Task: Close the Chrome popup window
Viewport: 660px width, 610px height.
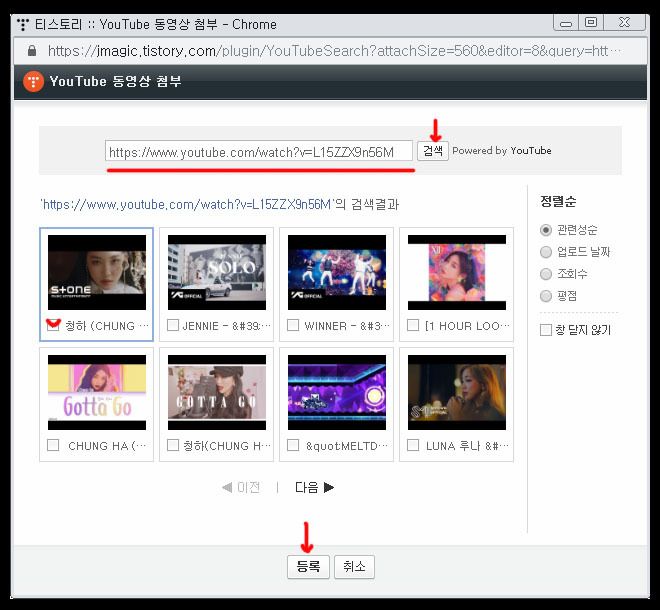Action: pos(625,22)
